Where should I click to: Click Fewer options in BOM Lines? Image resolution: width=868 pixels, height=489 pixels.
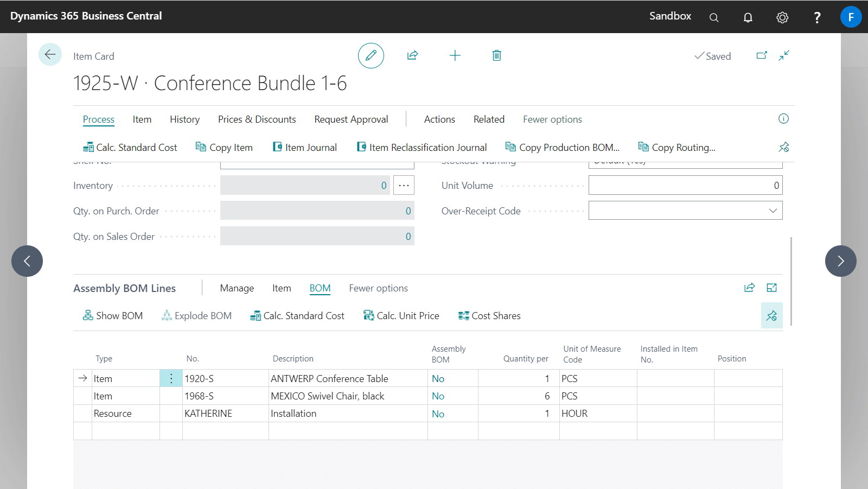pos(378,288)
